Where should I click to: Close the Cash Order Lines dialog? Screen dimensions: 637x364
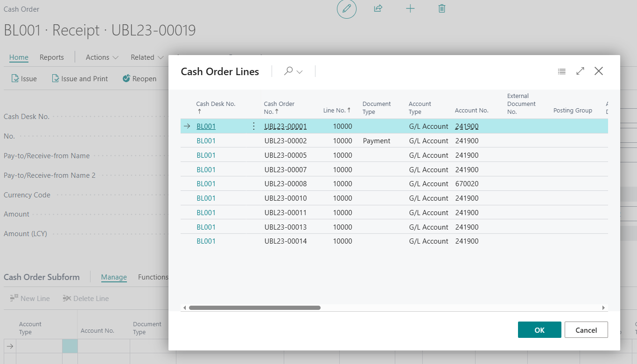(599, 71)
